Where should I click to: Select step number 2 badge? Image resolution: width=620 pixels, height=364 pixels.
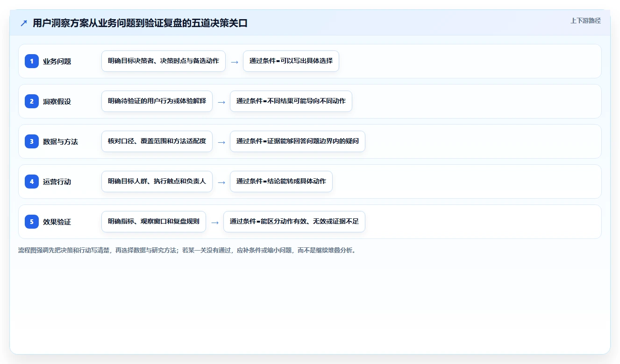pyautogui.click(x=32, y=101)
